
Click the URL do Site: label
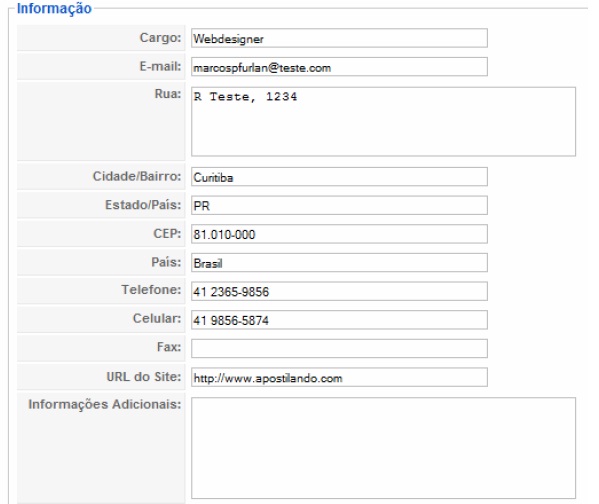[144, 377]
